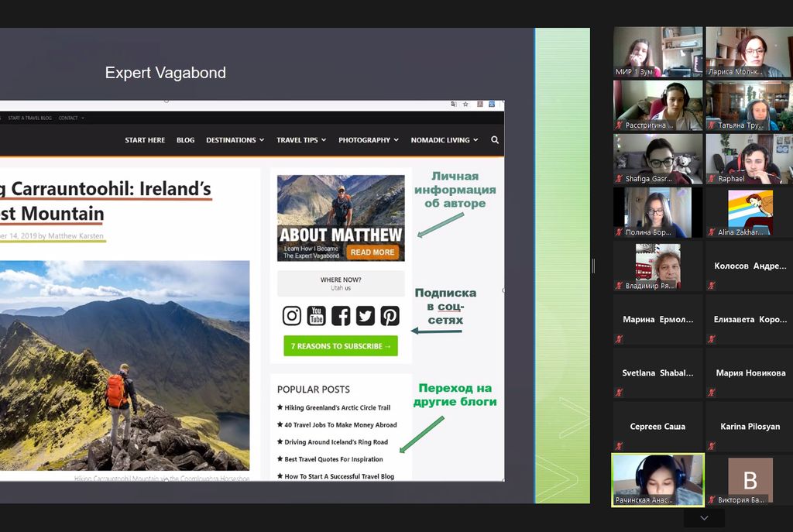Open the Driving Around Iceland's Ring Road post
This screenshot has height=532, width=793.
pos(336,442)
